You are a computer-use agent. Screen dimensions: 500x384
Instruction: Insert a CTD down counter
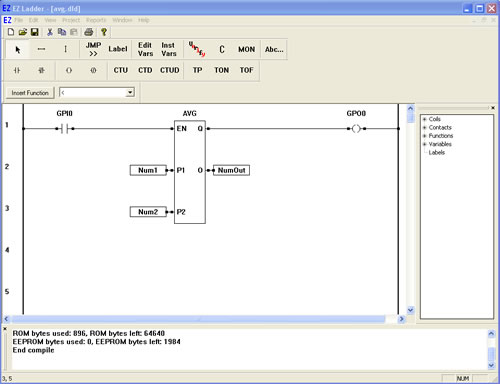(x=145, y=70)
